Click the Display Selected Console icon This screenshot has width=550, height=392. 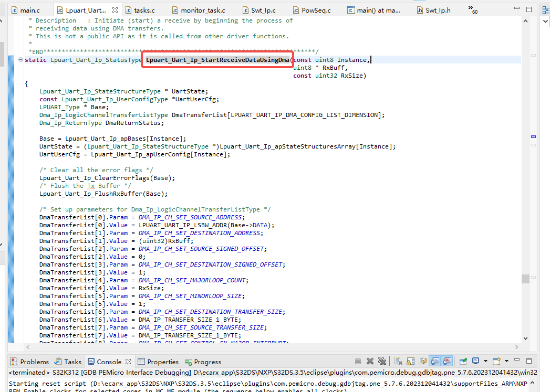pos(475,361)
